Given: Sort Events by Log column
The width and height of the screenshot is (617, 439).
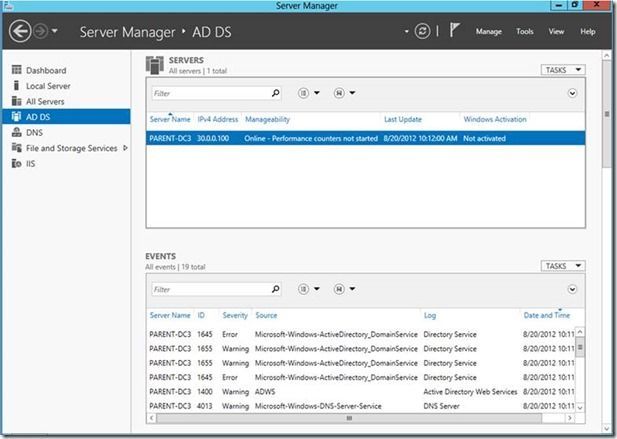Looking at the screenshot, I should (x=430, y=315).
